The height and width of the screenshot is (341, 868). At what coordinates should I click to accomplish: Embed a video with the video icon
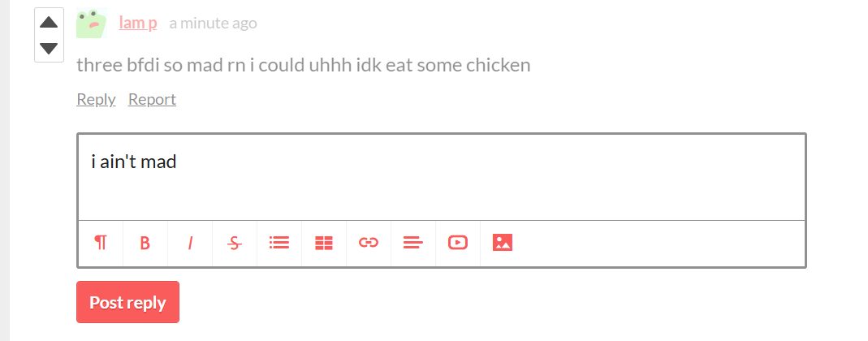458,243
